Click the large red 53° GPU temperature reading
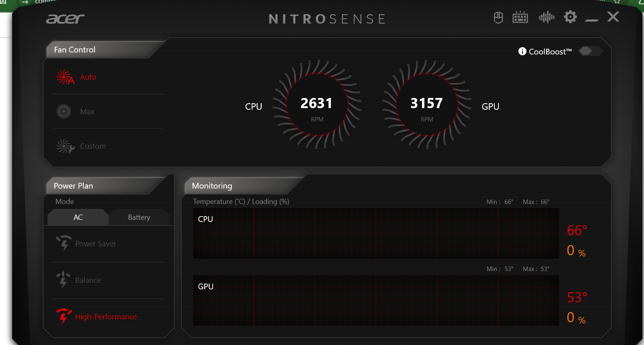The width and height of the screenshot is (644, 345). pos(577,297)
